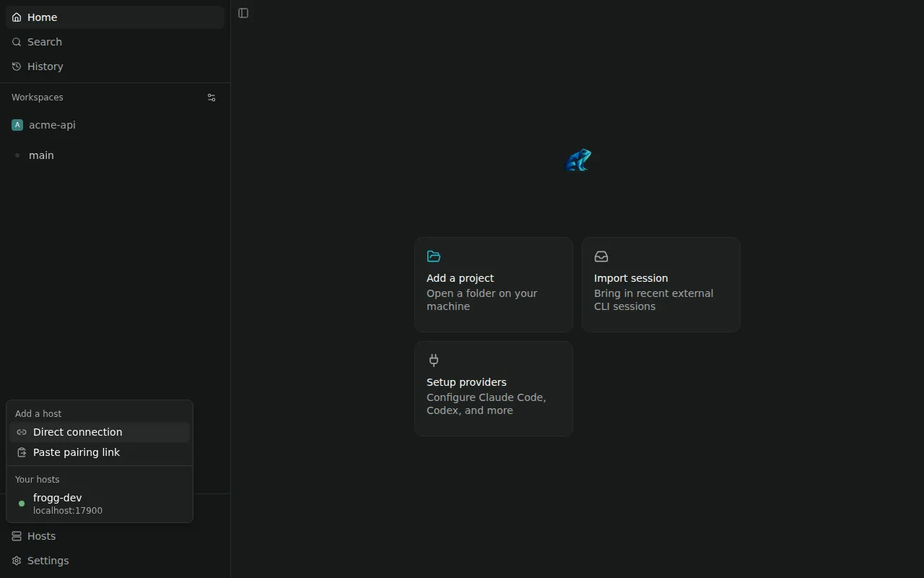Click the folder icon on Add a project
This screenshot has width=924, height=578.
434,256
